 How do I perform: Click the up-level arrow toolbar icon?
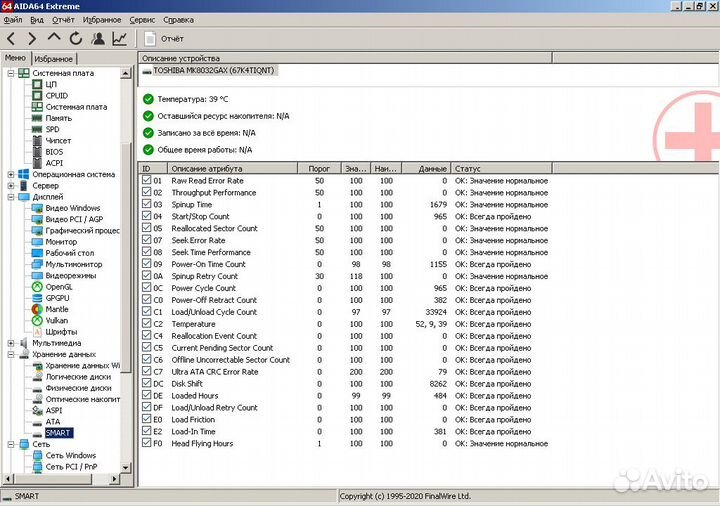54,37
